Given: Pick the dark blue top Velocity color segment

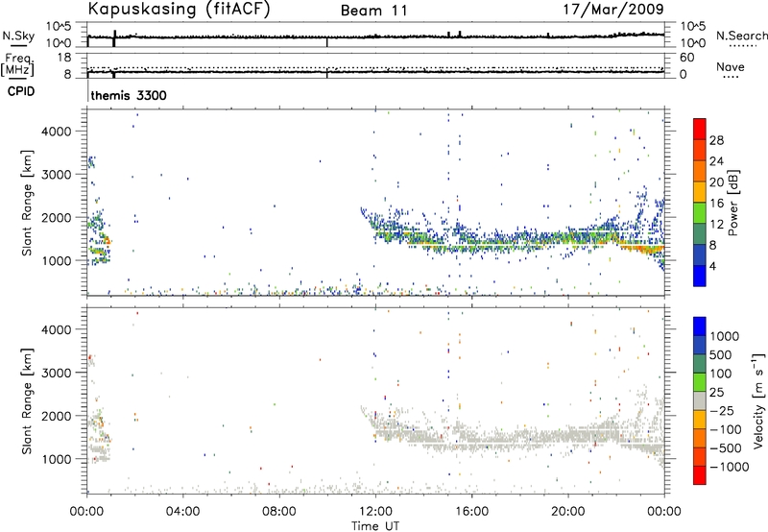Looking at the screenshot, I should coord(700,326).
